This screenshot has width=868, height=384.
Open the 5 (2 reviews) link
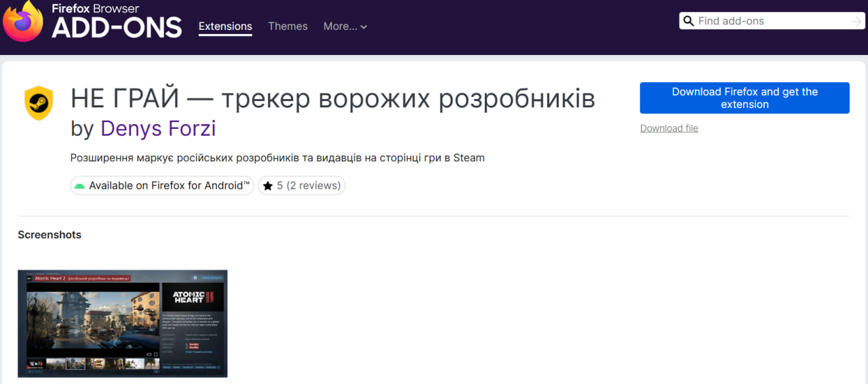tap(309, 186)
